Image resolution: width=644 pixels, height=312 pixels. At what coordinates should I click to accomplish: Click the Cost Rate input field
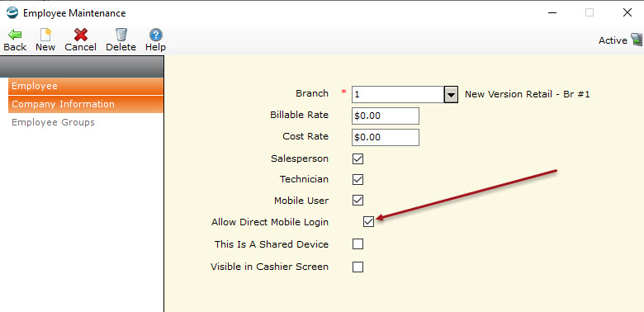[386, 137]
